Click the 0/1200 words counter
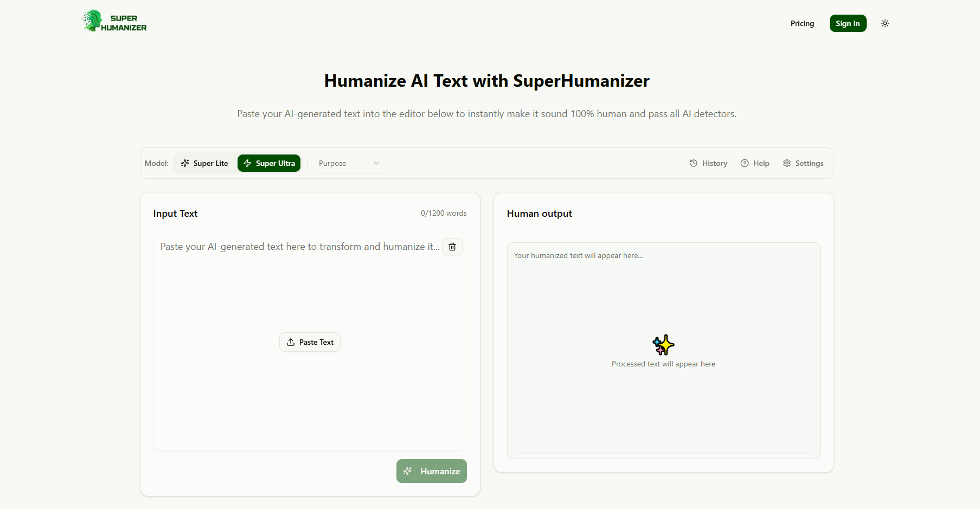980x509 pixels. pyautogui.click(x=444, y=213)
